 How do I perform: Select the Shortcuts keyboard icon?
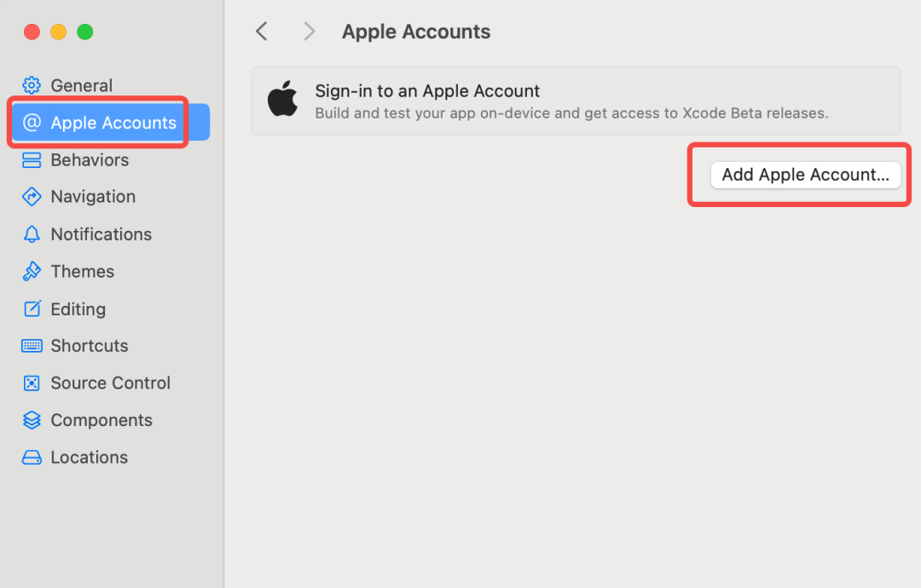32,346
